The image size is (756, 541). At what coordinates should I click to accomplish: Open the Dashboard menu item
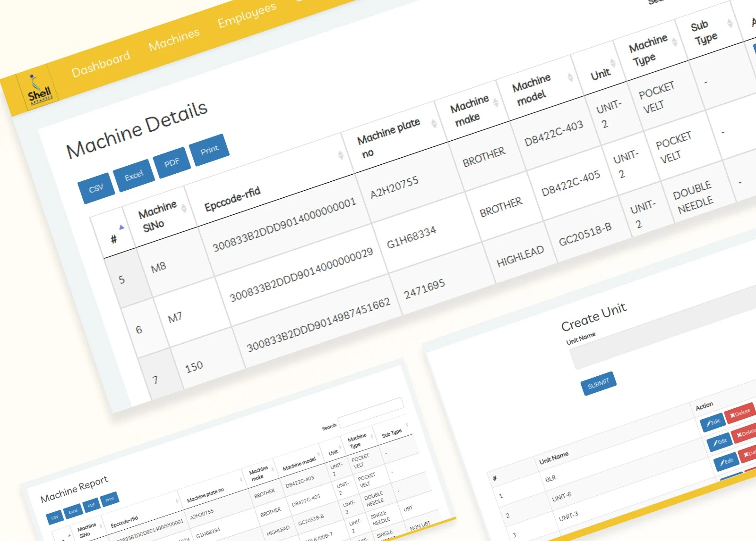click(101, 64)
